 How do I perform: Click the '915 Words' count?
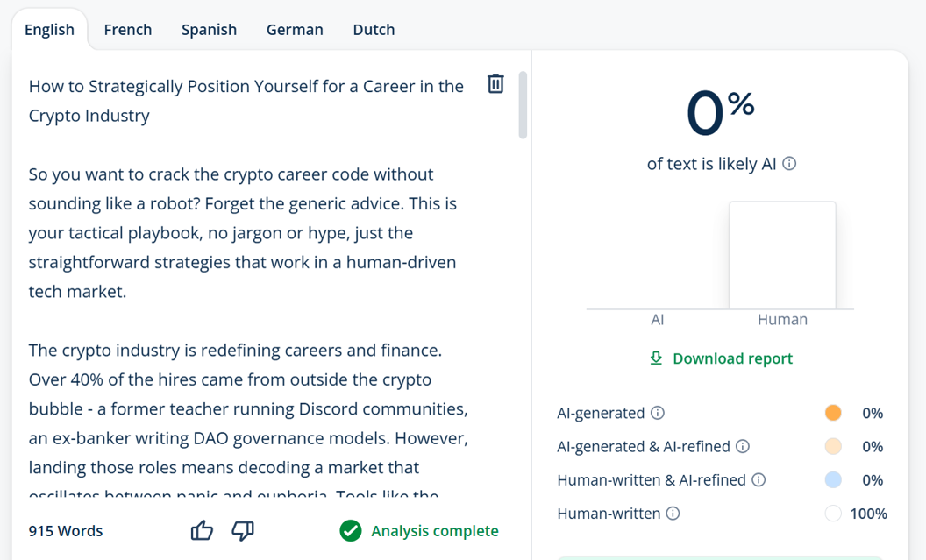[x=66, y=531]
